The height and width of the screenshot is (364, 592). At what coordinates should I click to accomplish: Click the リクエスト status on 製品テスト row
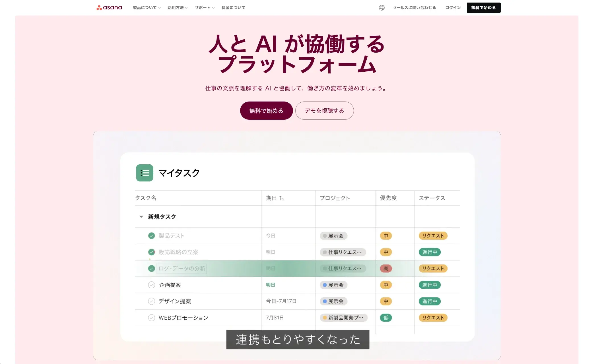pos(433,236)
